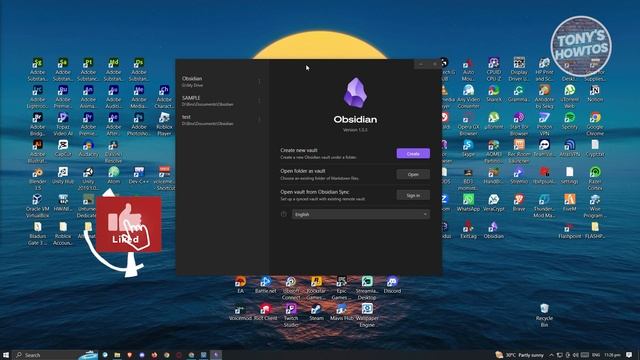The width and height of the screenshot is (640, 360).
Task: Open more options for Obsidian vault row
Action: point(260,82)
